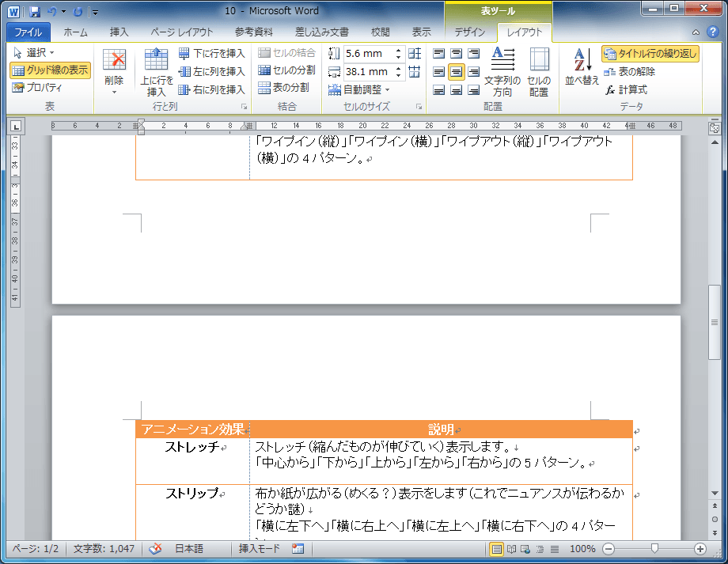Click 挿入モード in status bar
This screenshot has width=728, height=564.
[x=259, y=549]
